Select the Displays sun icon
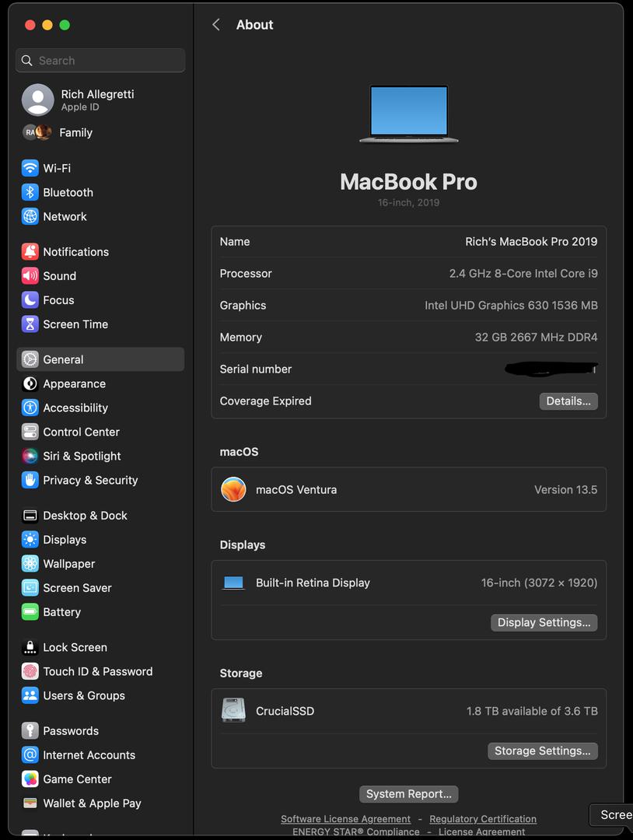 (x=30, y=540)
